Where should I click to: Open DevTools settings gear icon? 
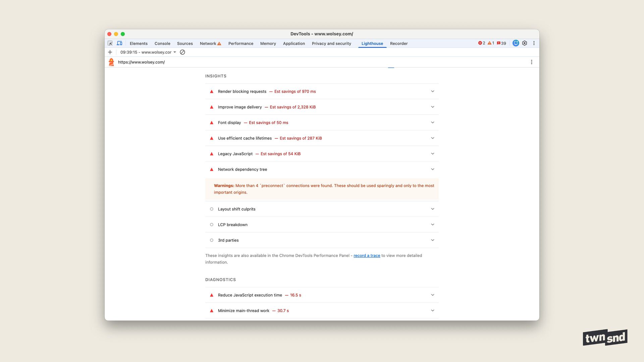click(525, 43)
